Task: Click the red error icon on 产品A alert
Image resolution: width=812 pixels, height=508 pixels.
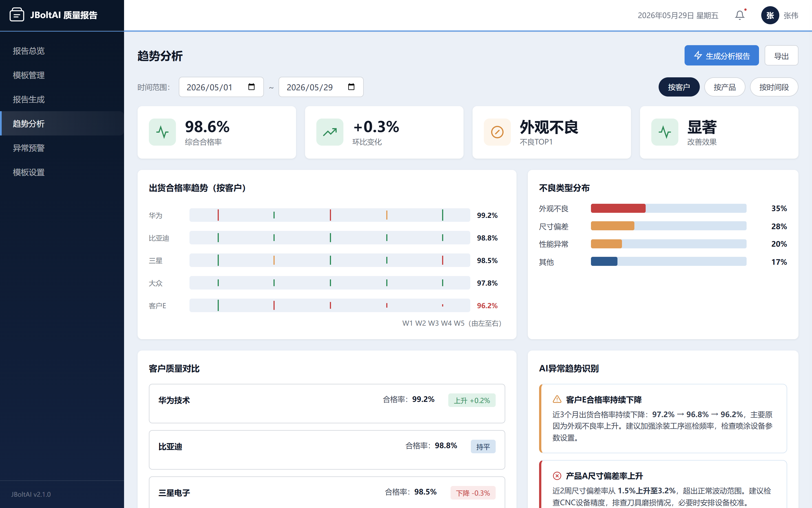Action: [557, 476]
